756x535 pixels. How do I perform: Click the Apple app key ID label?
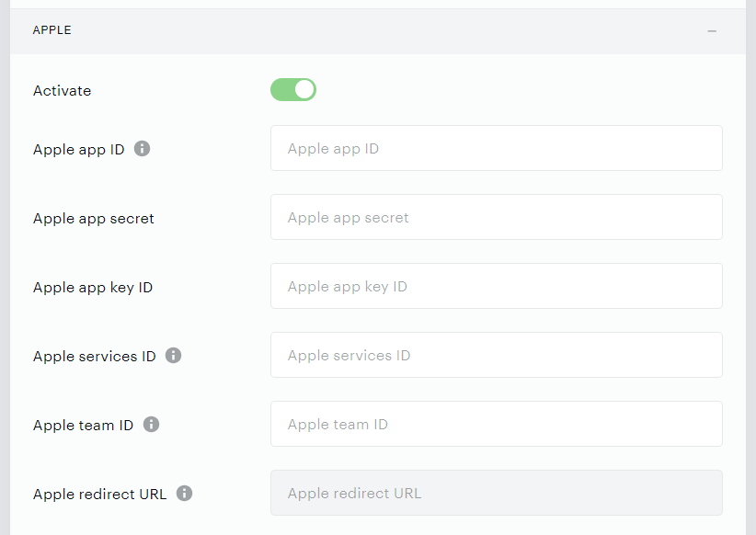click(x=93, y=288)
